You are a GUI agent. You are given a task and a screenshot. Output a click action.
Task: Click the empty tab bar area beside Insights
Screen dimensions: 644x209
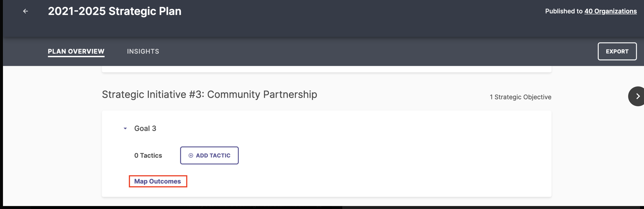(x=375, y=52)
